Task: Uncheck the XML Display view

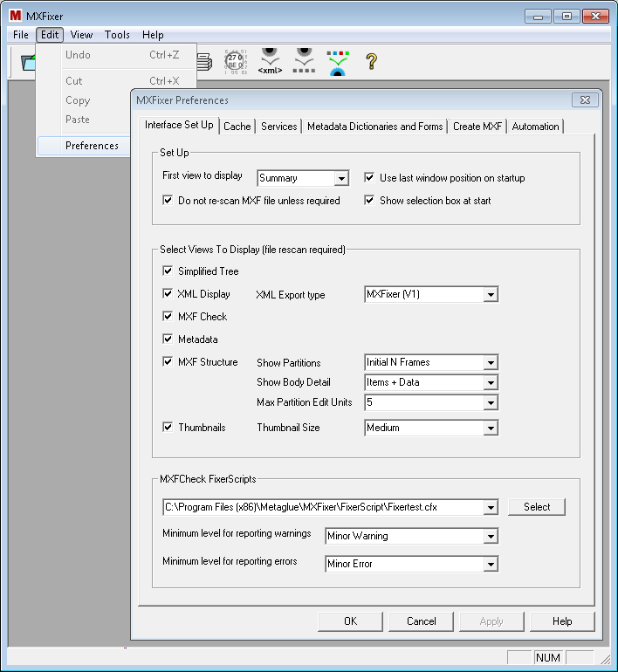Action: click(x=168, y=293)
